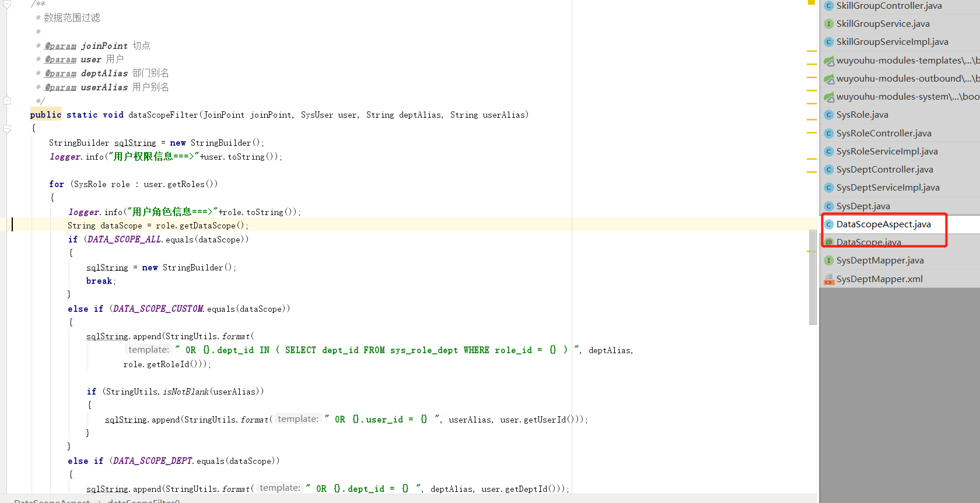The image size is (980, 503).
Task: Click the class icon beside SysRoleController.java
Action: click(x=828, y=133)
